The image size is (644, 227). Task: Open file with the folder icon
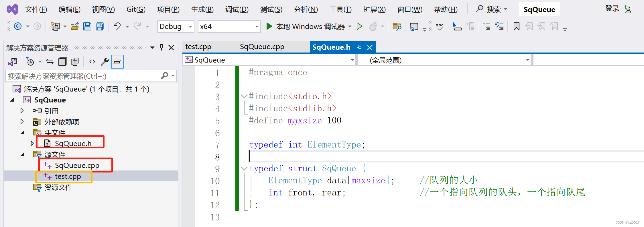(75, 26)
